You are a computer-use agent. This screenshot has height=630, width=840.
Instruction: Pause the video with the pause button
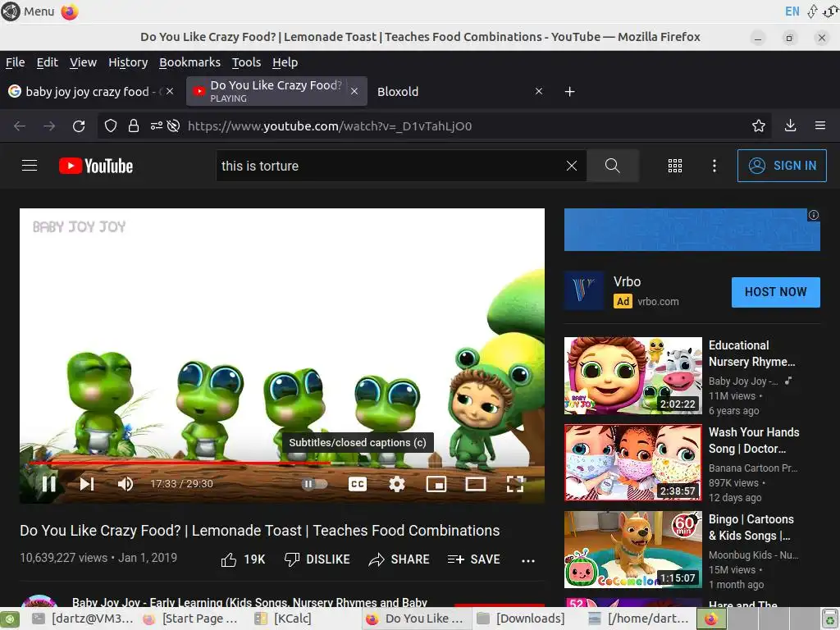(48, 484)
